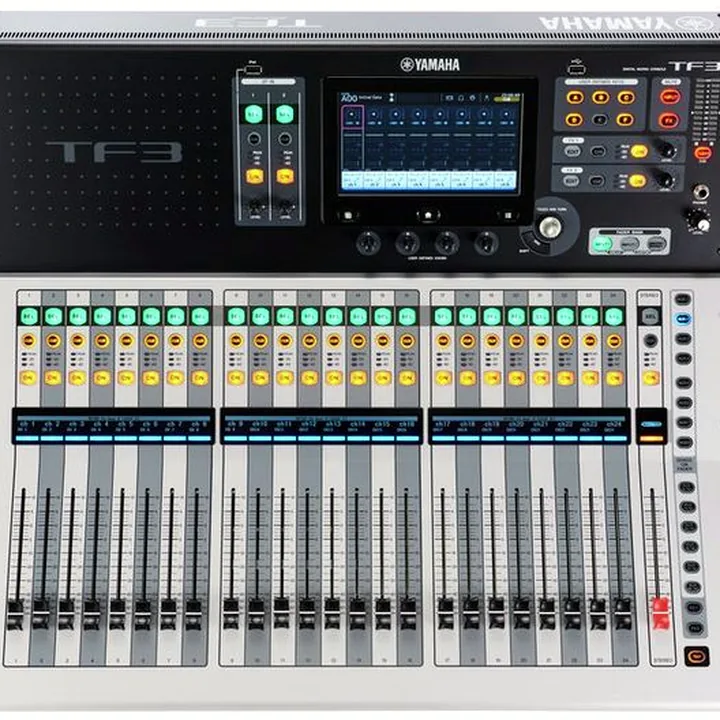Screen dimensions: 720x720
Task: Touch the FX 2 level knob
Action: point(664,180)
